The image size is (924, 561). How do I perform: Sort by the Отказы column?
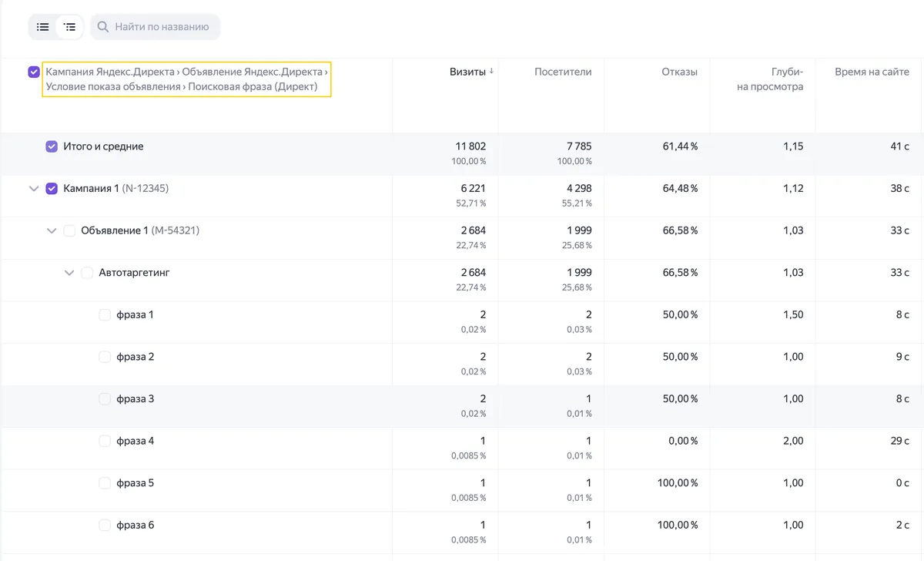(679, 72)
